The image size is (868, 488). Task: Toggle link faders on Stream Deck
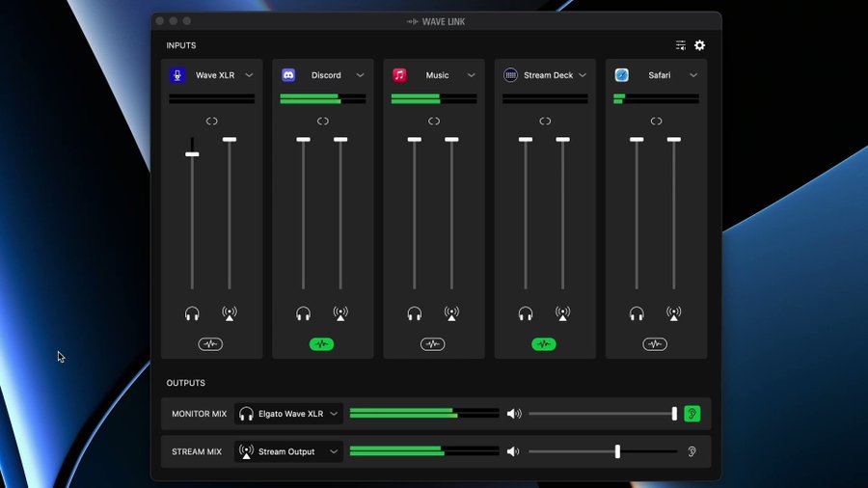[545, 122]
